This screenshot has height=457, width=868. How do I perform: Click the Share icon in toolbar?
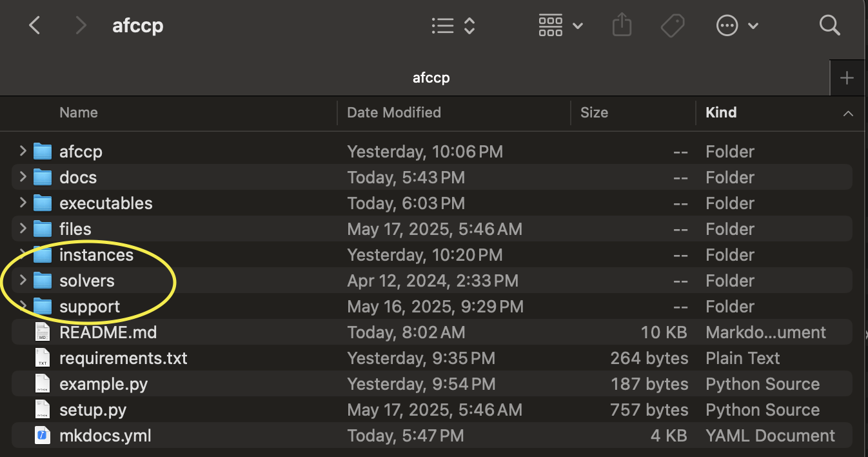[622, 26]
